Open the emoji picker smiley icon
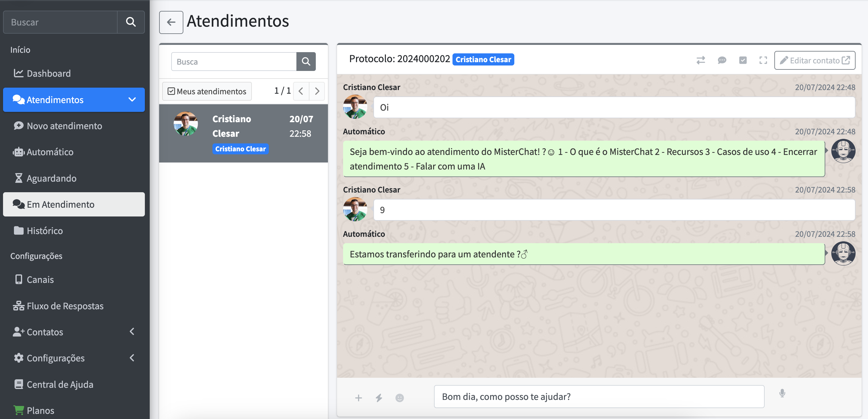The width and height of the screenshot is (868, 419). [x=399, y=398]
